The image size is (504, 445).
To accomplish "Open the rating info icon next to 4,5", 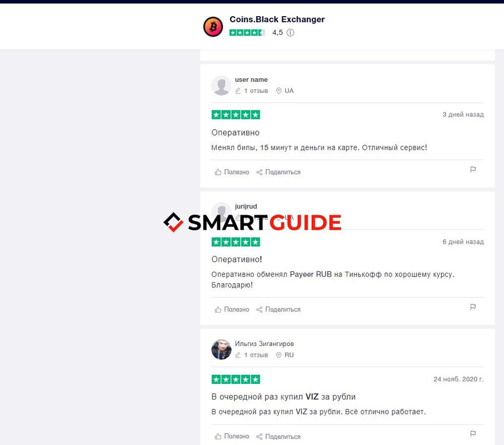I will click(x=290, y=32).
